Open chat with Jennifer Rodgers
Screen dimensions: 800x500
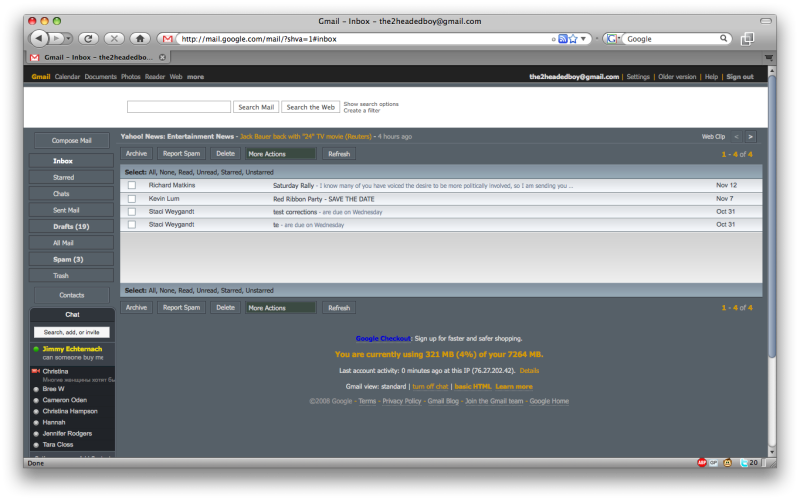click(x=67, y=434)
